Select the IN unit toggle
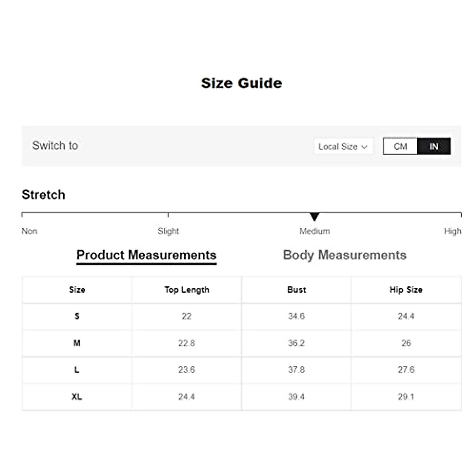476x476 pixels. (x=434, y=146)
